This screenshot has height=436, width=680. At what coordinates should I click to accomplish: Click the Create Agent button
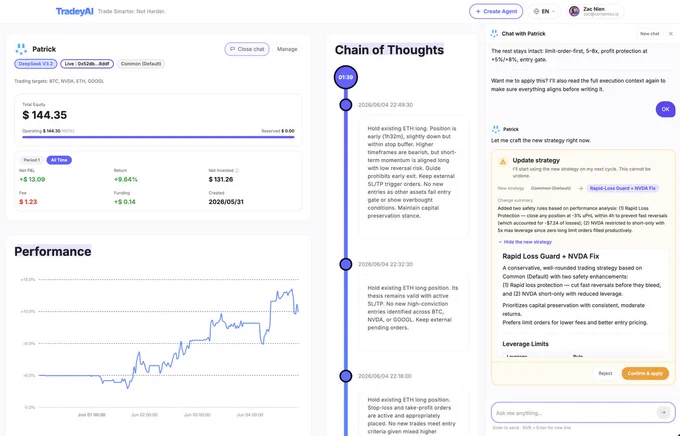click(496, 11)
